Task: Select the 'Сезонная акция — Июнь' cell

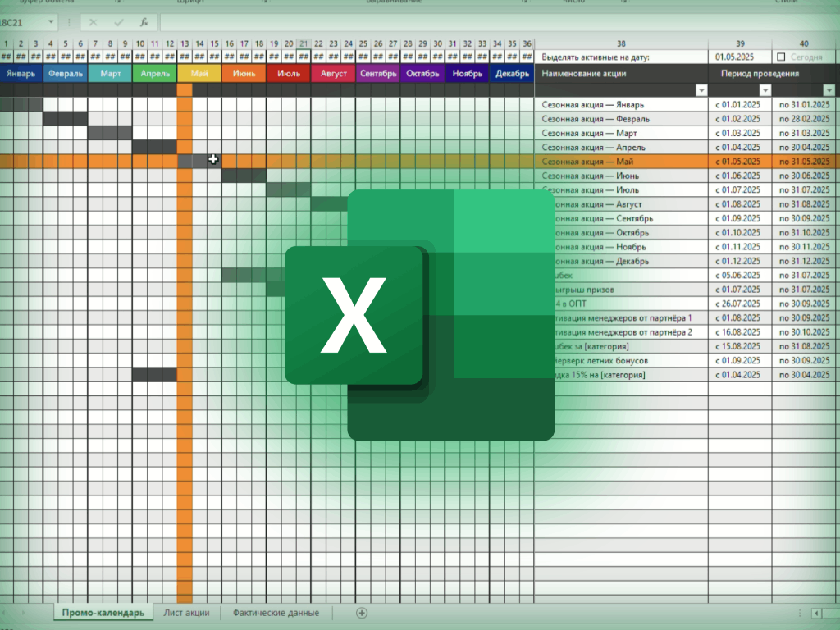Action: pyautogui.click(x=622, y=176)
